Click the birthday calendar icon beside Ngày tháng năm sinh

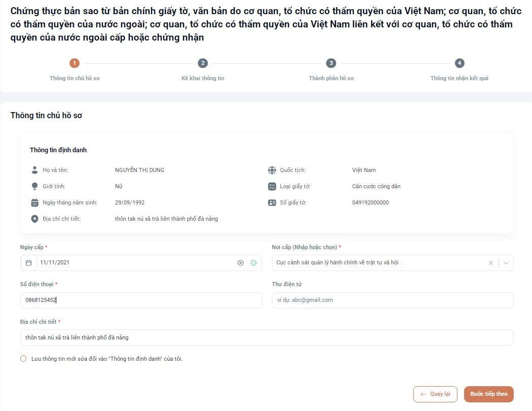[34, 202]
